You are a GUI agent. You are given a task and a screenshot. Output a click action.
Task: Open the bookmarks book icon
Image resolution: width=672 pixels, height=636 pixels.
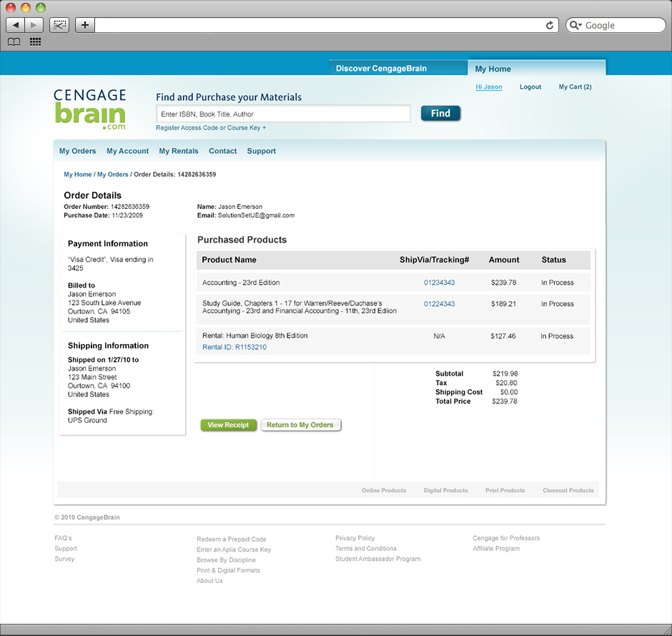[x=14, y=41]
